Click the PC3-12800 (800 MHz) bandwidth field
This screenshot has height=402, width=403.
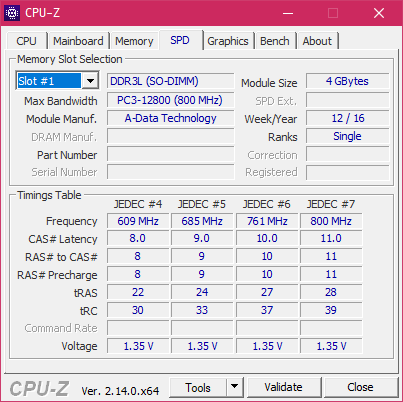pos(170,100)
